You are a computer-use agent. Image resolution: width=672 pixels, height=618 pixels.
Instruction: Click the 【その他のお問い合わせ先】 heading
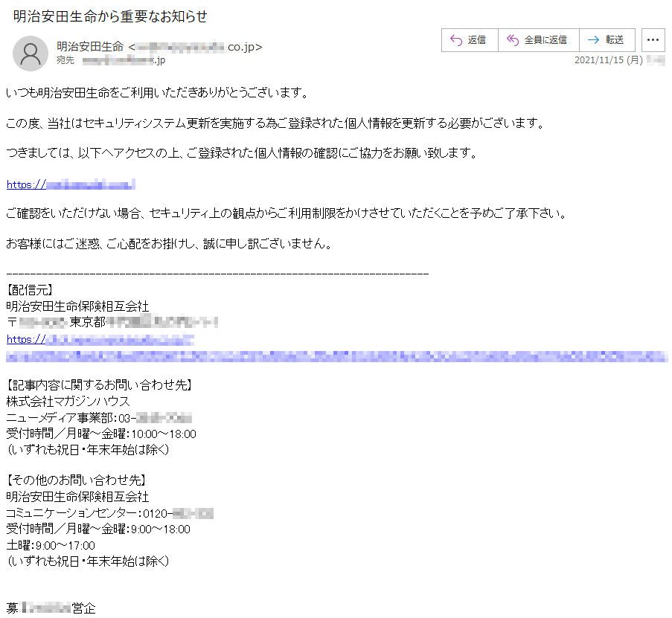click(76, 481)
